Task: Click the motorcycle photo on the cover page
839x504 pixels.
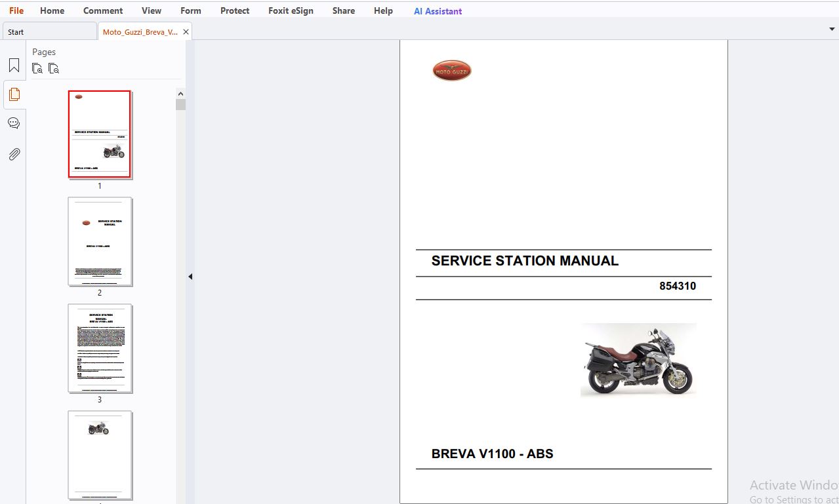Action: tap(638, 360)
